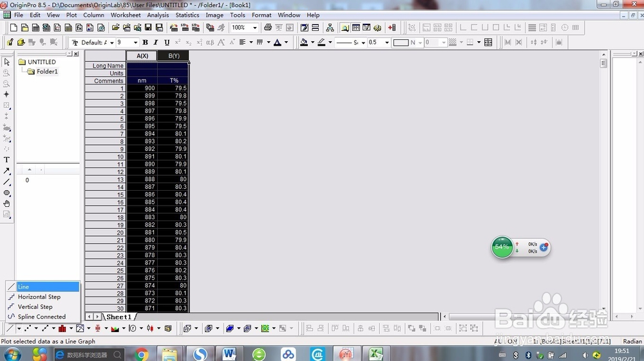Screen dimensions: 644x361
Task: Choose Vertical Step from the plot popup
Action: tap(43, 307)
